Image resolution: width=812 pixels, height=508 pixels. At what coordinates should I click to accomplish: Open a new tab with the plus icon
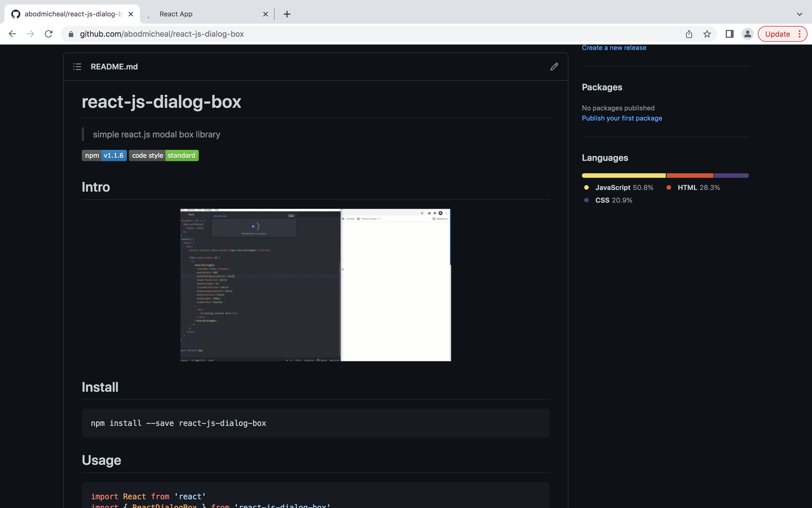click(287, 14)
